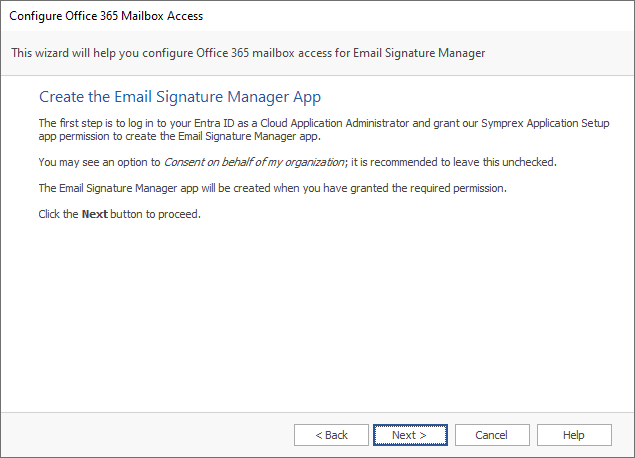Proceed with the Next button
Viewport: 635px width, 458px height.
tap(410, 435)
